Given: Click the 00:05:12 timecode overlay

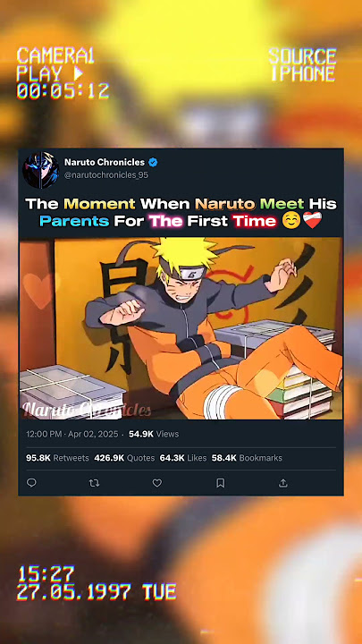Looking at the screenshot, I should tap(63, 91).
